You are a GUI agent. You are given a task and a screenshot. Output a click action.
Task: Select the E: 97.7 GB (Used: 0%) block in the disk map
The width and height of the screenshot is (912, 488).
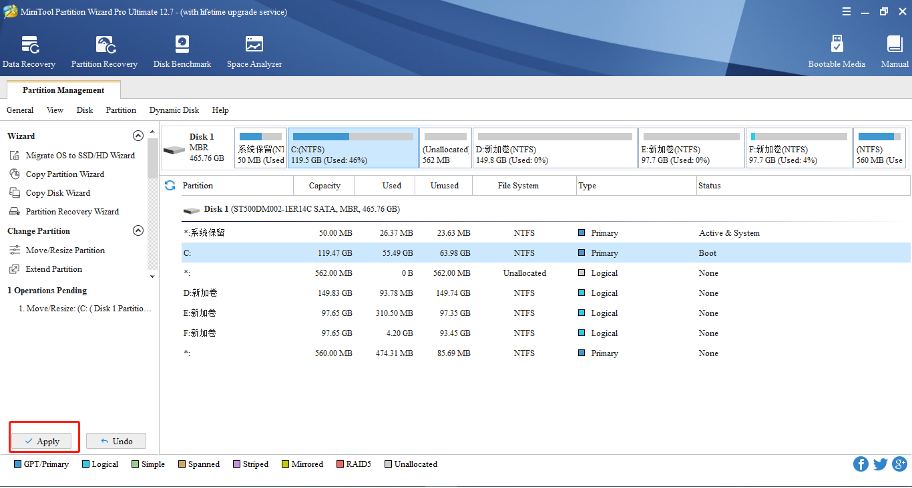click(691, 148)
